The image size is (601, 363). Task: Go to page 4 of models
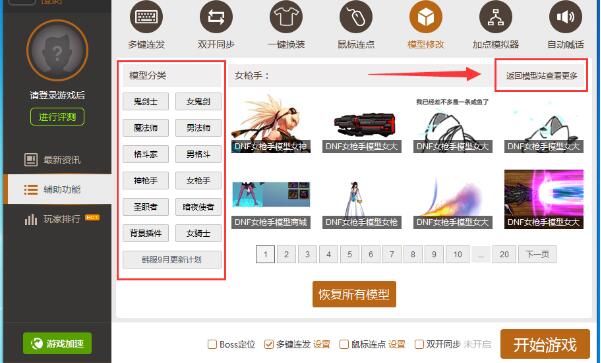(328, 254)
